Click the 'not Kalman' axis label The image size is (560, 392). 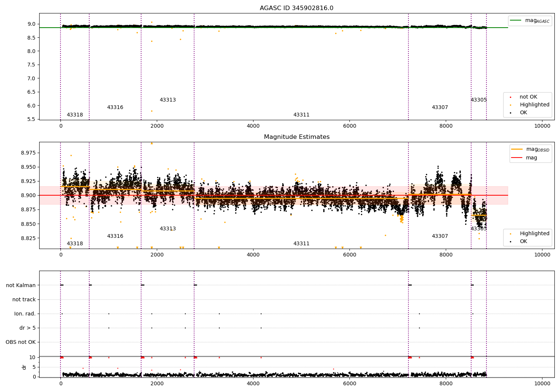pyautogui.click(x=21, y=285)
